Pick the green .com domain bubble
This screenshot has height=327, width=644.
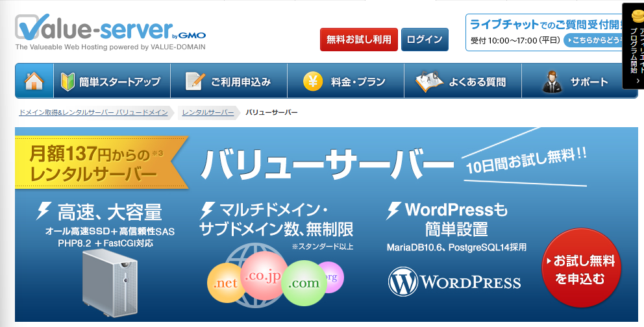(x=304, y=283)
